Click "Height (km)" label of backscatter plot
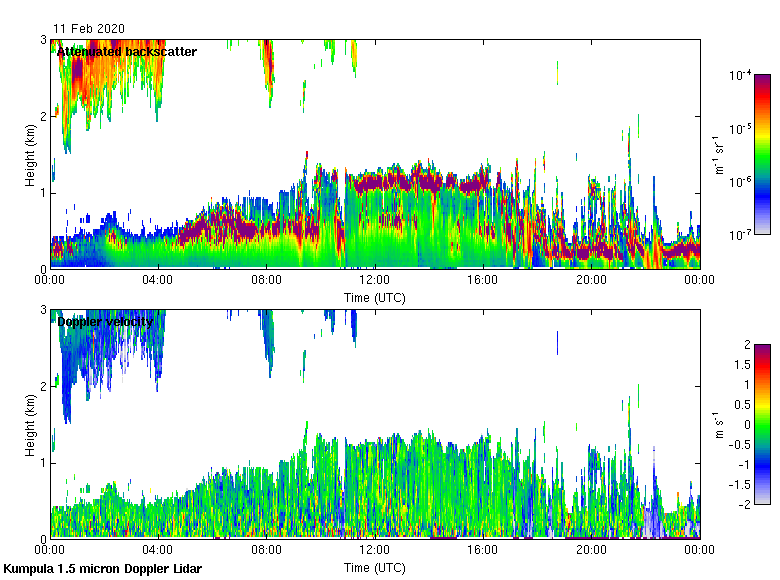 [31, 154]
